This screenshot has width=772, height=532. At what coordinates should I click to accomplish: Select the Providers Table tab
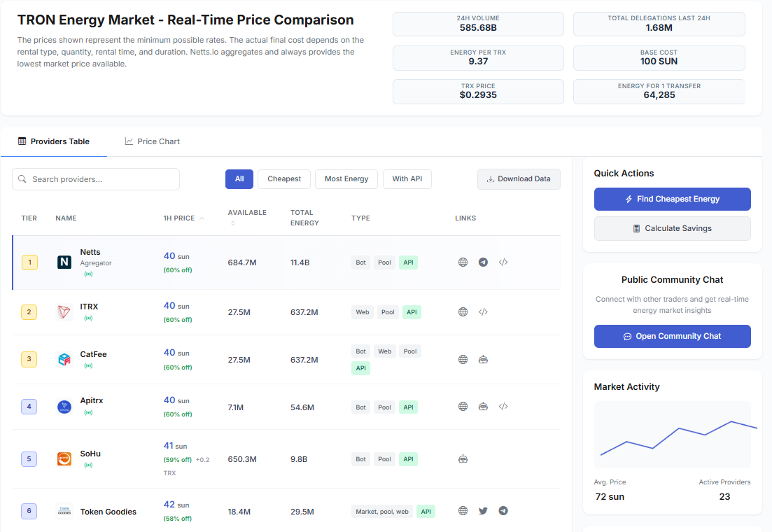pyautogui.click(x=54, y=141)
